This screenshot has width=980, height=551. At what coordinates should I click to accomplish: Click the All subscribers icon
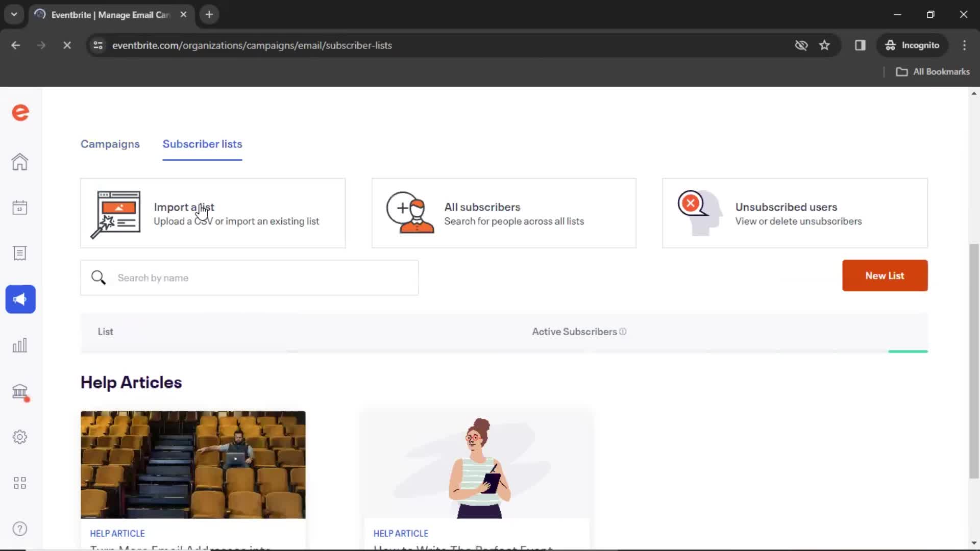click(408, 211)
